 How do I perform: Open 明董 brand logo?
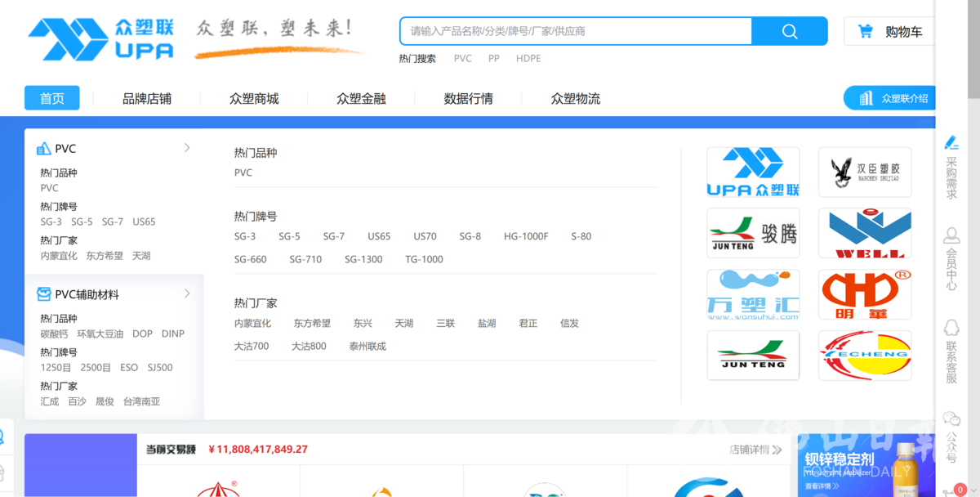click(x=865, y=294)
